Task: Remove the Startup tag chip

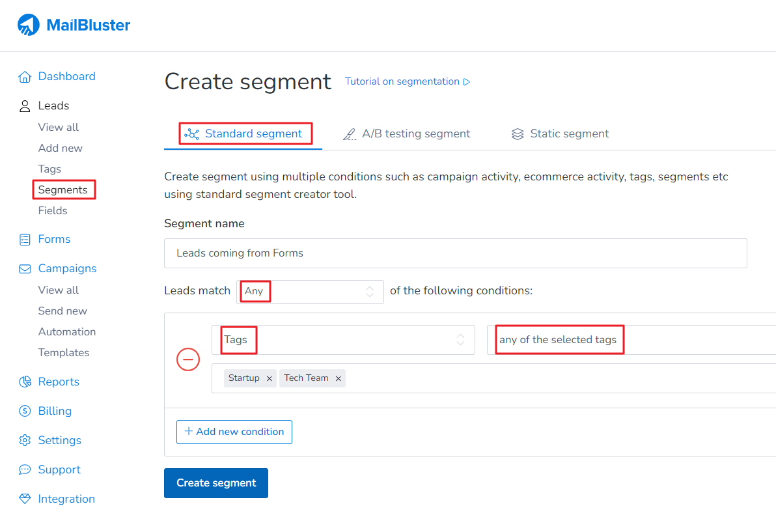Action: 269,378
